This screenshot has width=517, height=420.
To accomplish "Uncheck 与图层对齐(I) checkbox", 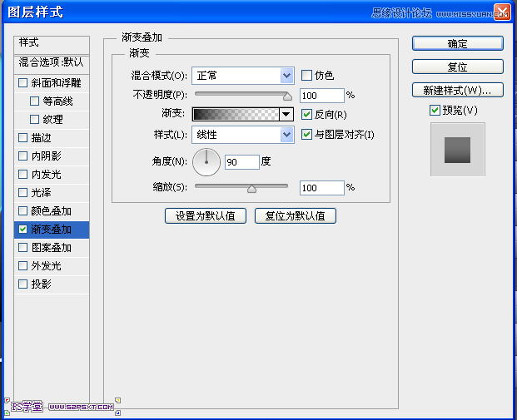I will (306, 135).
